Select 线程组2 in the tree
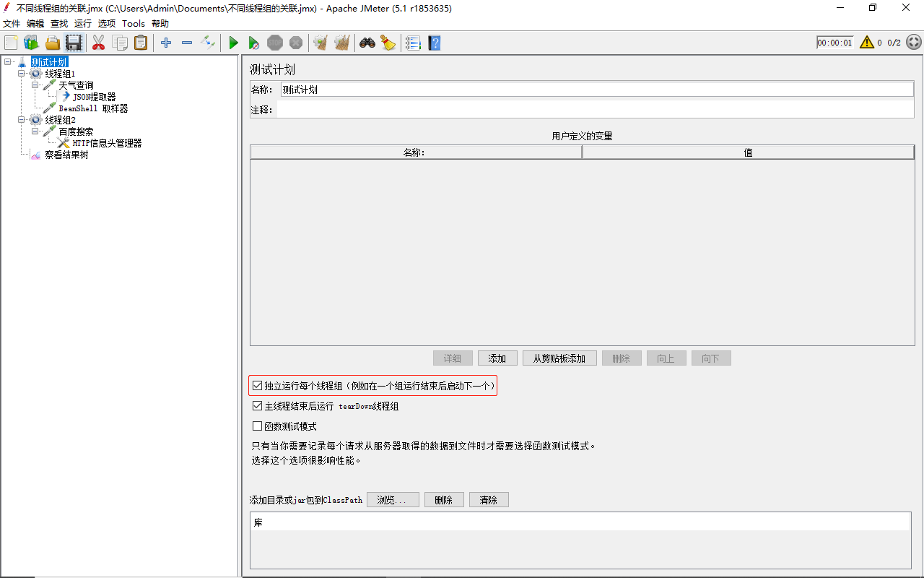Image resolution: width=924 pixels, height=578 pixels. point(60,120)
